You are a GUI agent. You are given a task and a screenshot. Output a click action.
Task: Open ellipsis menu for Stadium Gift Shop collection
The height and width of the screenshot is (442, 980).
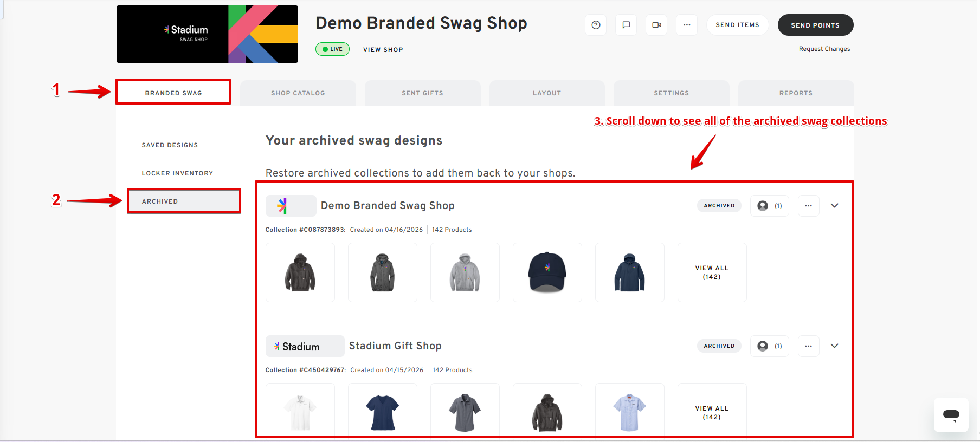coord(808,346)
